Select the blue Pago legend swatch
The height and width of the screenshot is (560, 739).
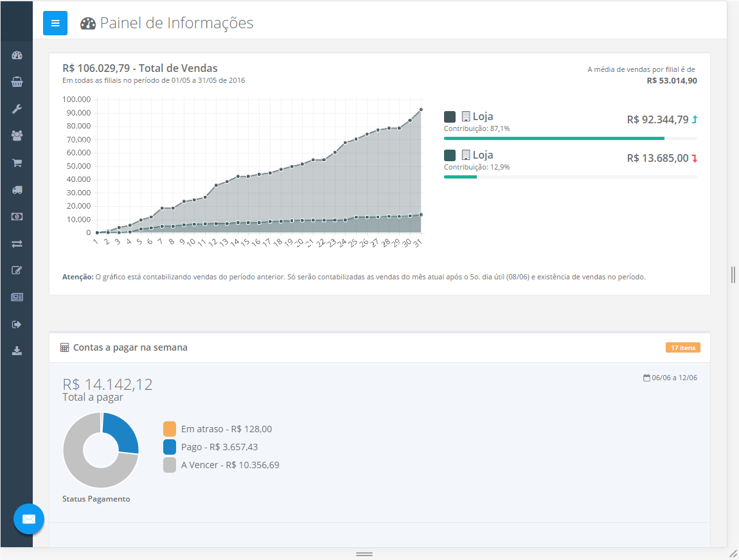(x=170, y=447)
